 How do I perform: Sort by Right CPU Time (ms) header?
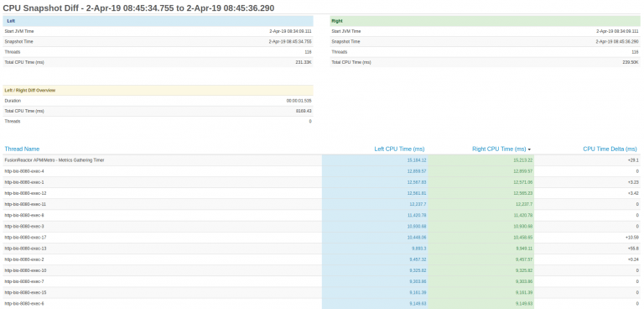pyautogui.click(x=499, y=149)
